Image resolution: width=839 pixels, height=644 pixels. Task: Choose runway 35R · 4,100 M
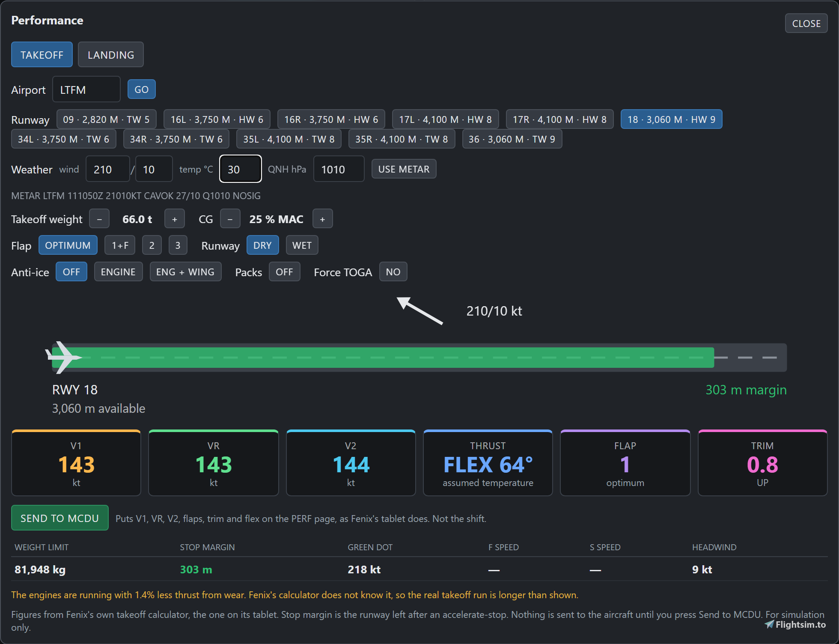click(x=402, y=139)
